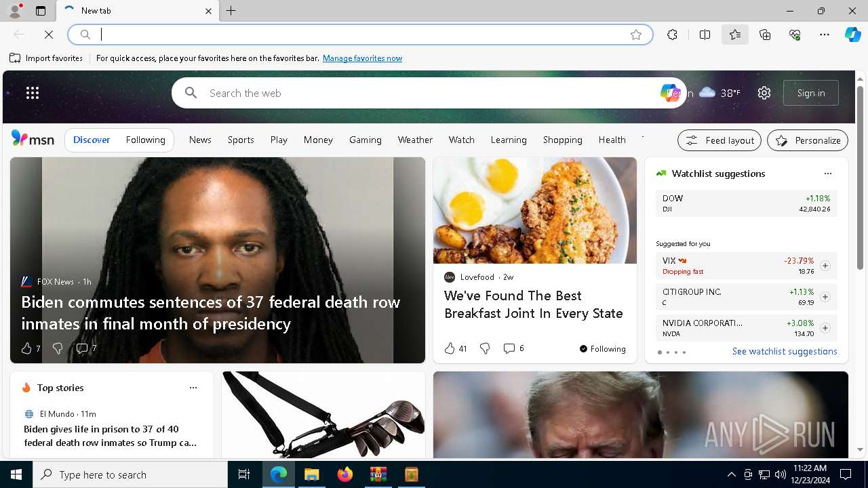Open Windows Start menu
The height and width of the screenshot is (488, 868).
[16, 474]
